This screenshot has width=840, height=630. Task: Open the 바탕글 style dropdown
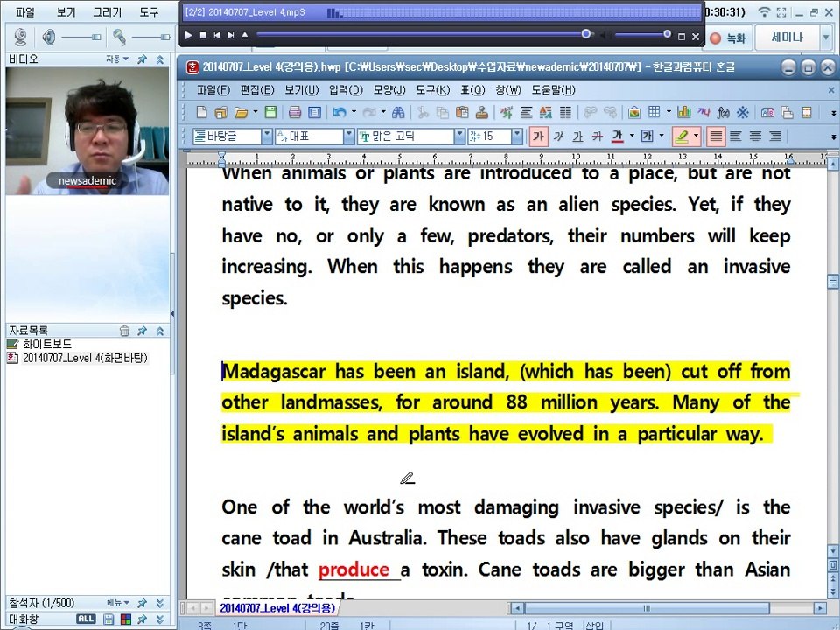[267, 136]
